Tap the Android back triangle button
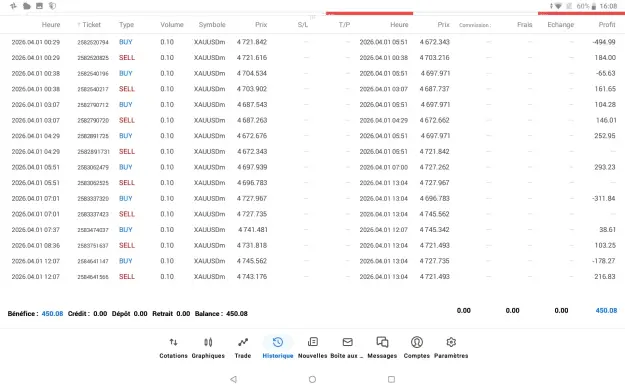The image size is (625, 391). tap(234, 379)
